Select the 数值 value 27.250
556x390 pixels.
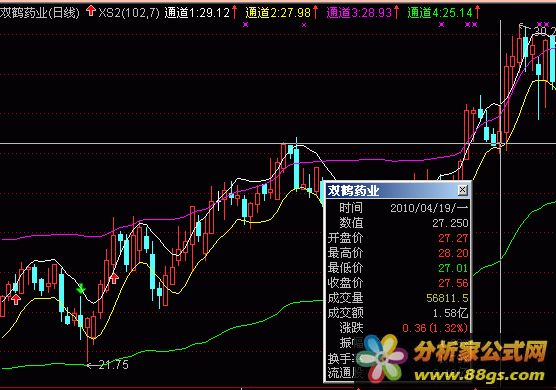click(450, 223)
